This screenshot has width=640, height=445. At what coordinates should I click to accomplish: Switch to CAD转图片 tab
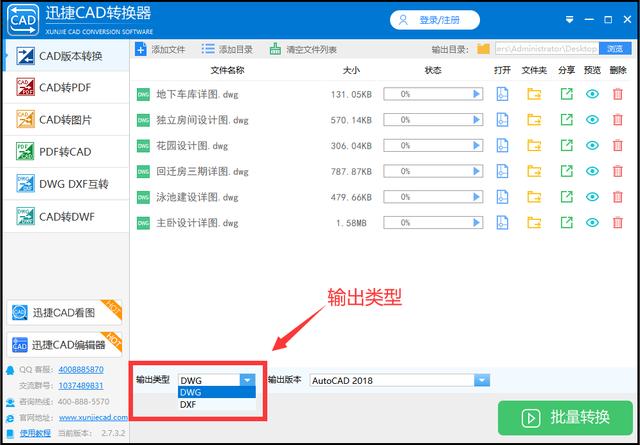pyautogui.click(x=66, y=120)
